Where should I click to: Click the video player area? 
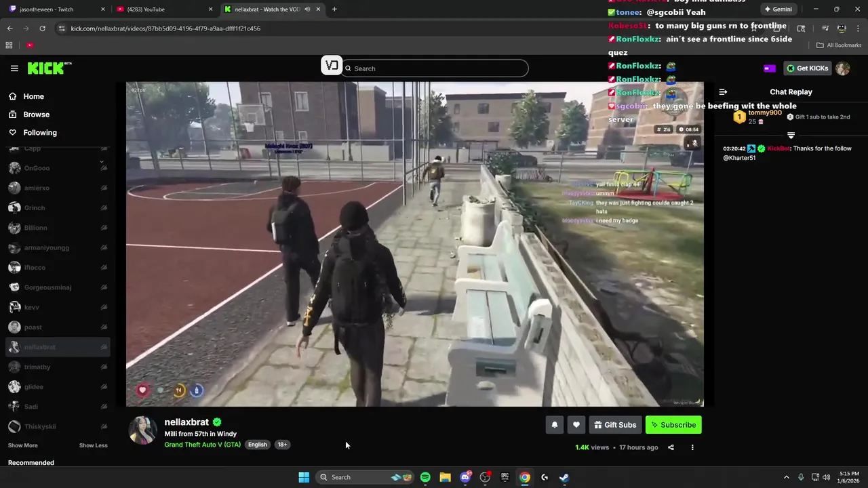[x=414, y=244]
